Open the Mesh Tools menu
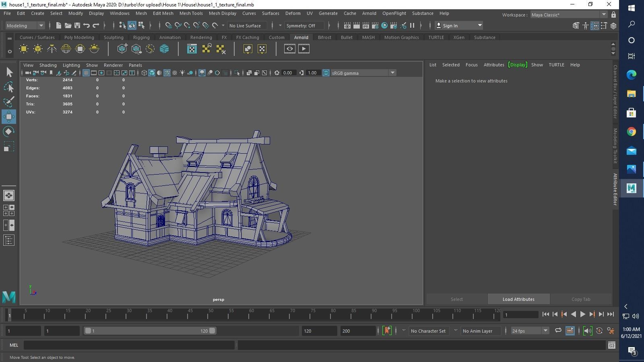The width and height of the screenshot is (644, 362). 191,13
